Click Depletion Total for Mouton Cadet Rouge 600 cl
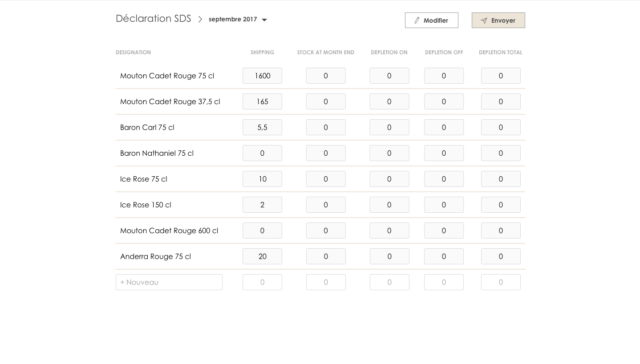The image size is (640, 364). [501, 231]
